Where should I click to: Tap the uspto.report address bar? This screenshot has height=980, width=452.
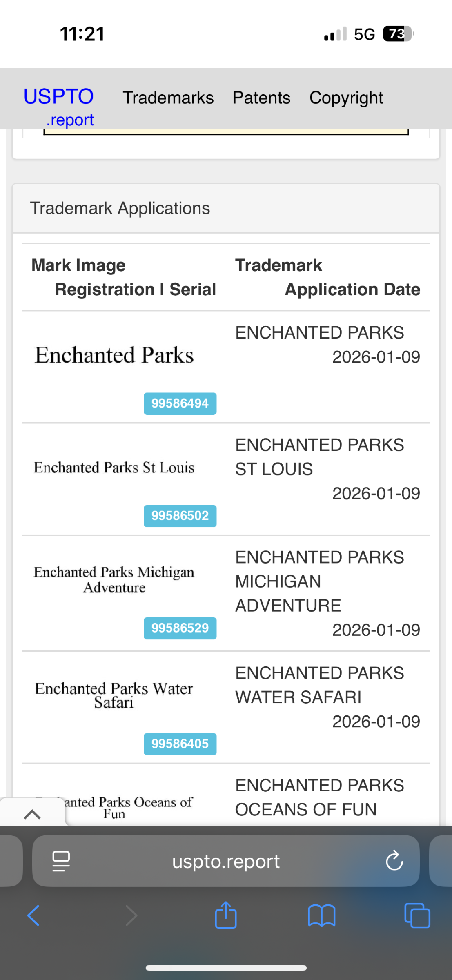point(226,861)
